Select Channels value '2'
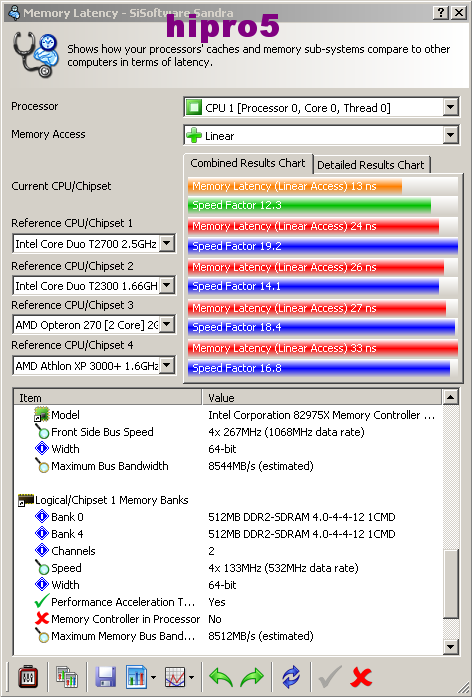Viewport: 472px width, 697px height. coord(212,551)
